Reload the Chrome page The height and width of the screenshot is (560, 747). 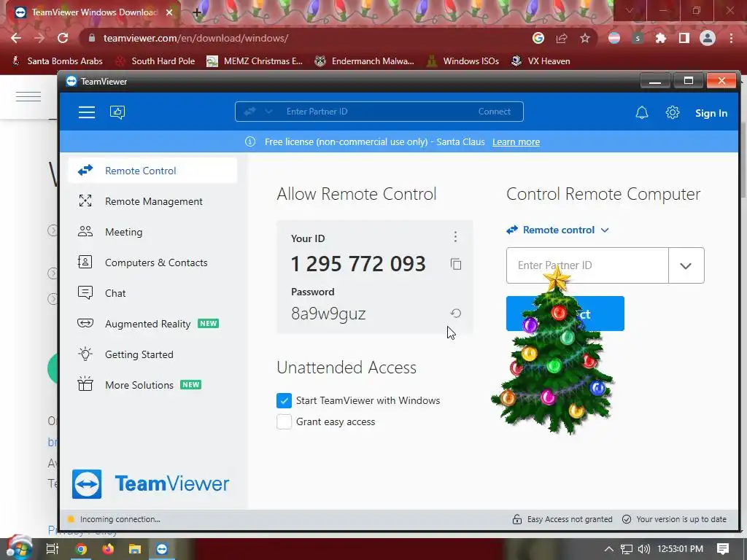pos(63,38)
